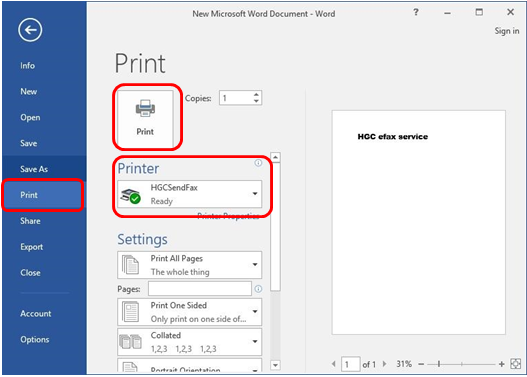Click the Portrait Orientation page icon

tap(130, 367)
